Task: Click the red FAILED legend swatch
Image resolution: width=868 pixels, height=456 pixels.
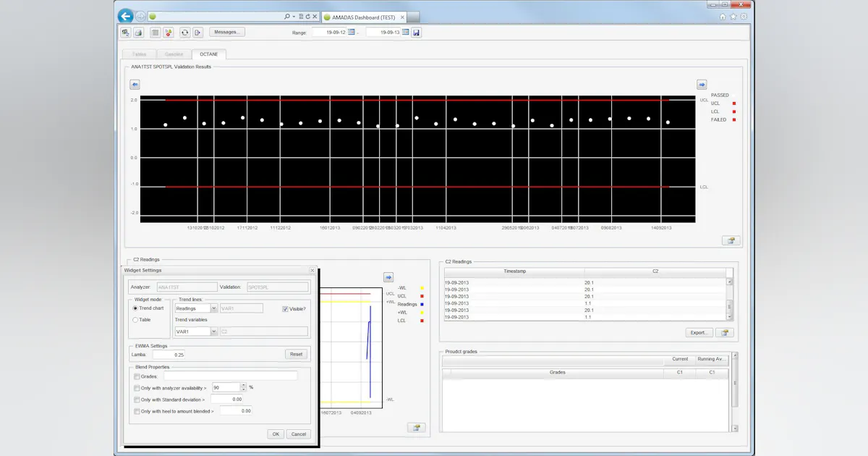Action: click(733, 119)
